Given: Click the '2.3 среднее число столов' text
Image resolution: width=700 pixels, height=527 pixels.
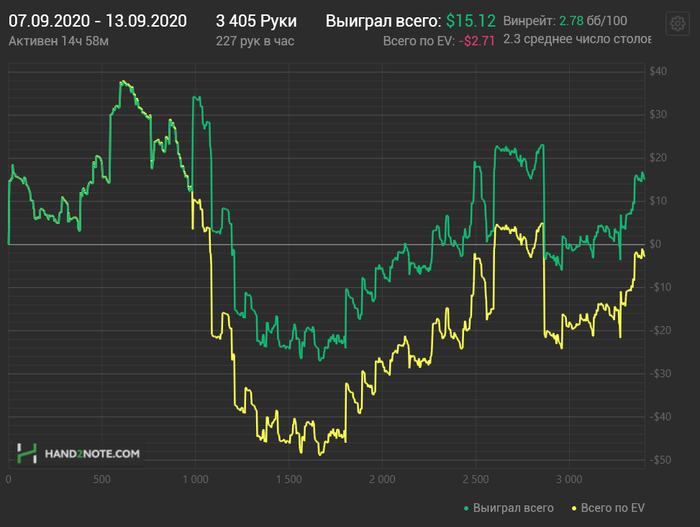Looking at the screenshot, I should 577,39.
